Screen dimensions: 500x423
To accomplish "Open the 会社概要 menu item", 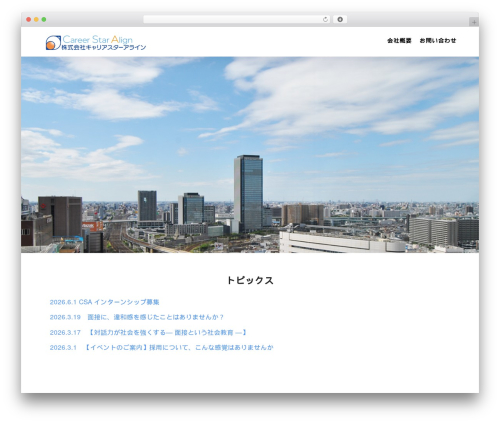I will pos(399,41).
